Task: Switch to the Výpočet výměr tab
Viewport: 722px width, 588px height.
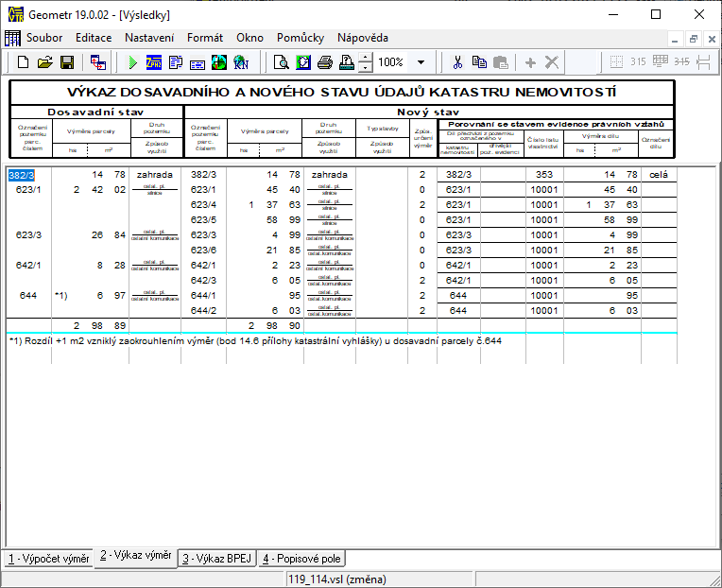Action: pyautogui.click(x=47, y=559)
